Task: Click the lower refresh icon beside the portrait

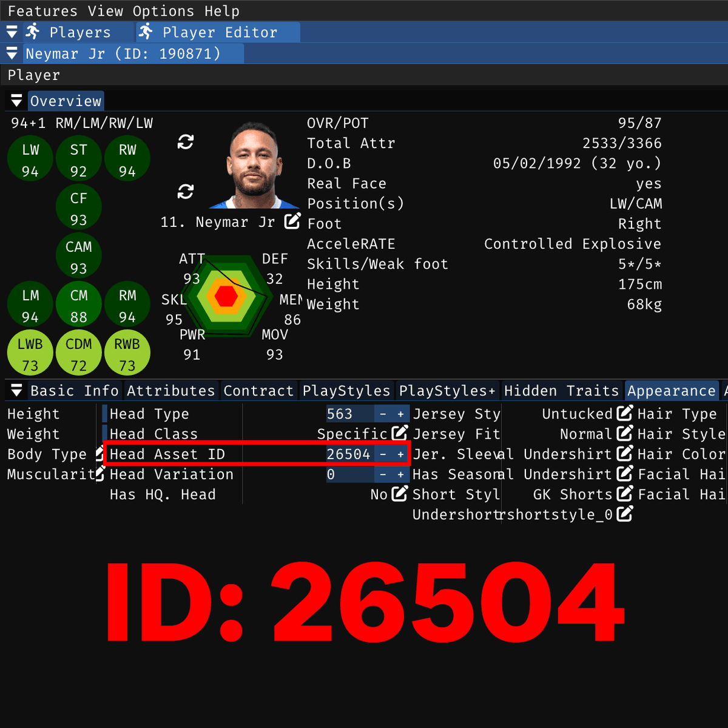Action: pyautogui.click(x=185, y=192)
